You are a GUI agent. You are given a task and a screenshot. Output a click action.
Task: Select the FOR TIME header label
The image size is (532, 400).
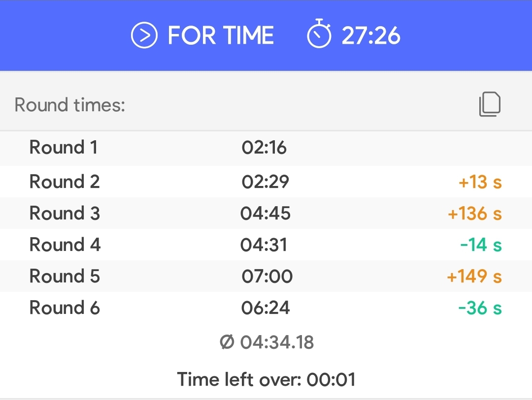(x=221, y=35)
